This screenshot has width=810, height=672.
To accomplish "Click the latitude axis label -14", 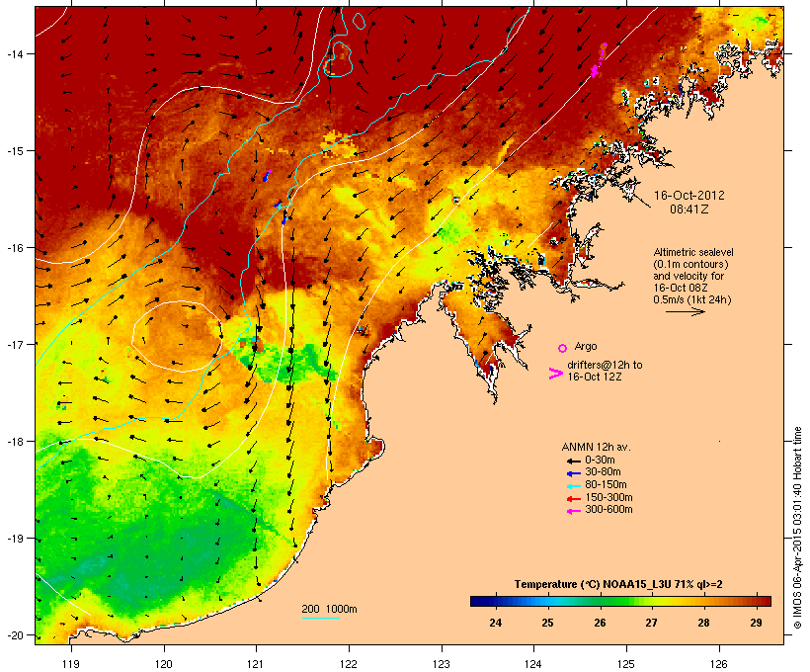I will (x=15, y=53).
